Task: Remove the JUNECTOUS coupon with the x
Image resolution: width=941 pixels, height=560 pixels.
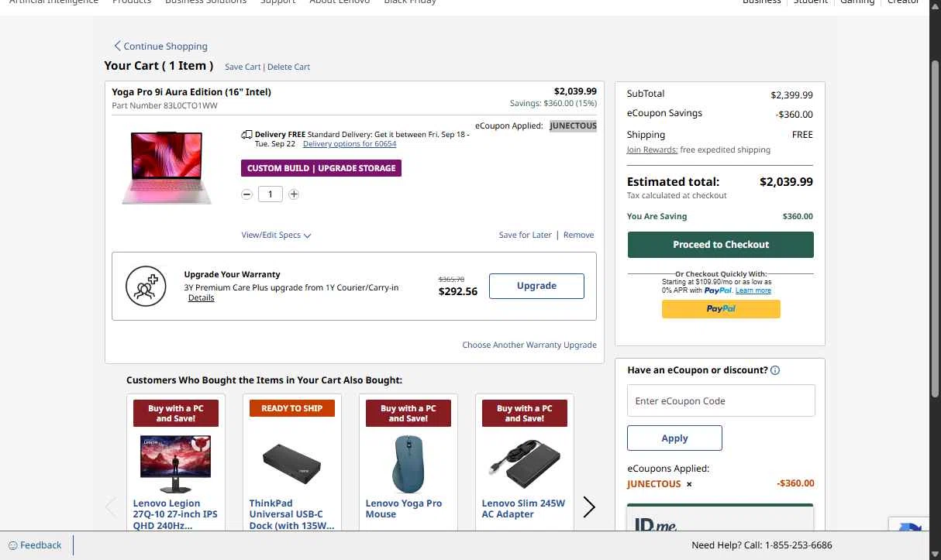Action: 689,484
